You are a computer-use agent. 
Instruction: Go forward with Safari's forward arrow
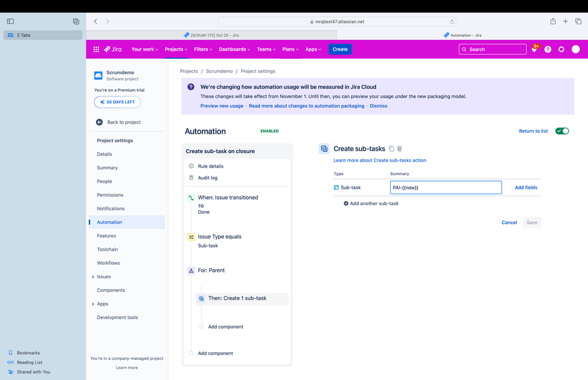pyautogui.click(x=108, y=21)
